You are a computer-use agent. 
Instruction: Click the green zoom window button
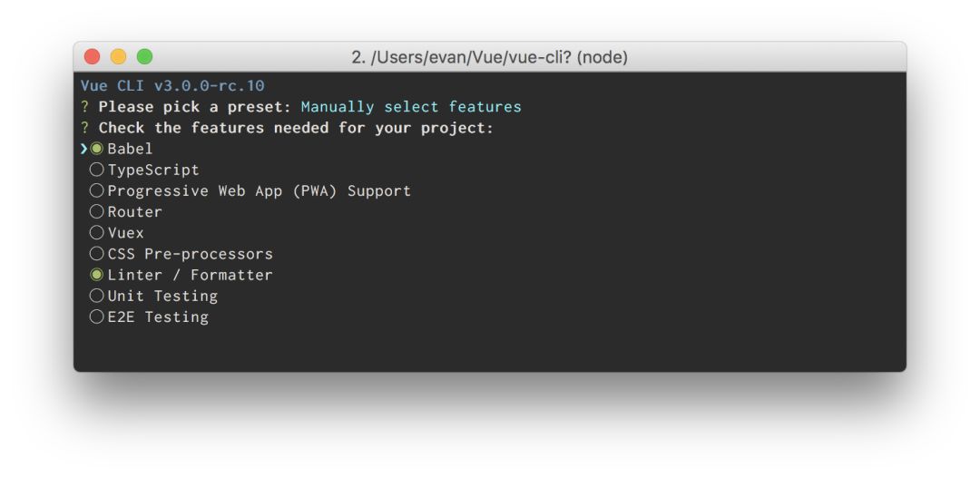(x=145, y=57)
